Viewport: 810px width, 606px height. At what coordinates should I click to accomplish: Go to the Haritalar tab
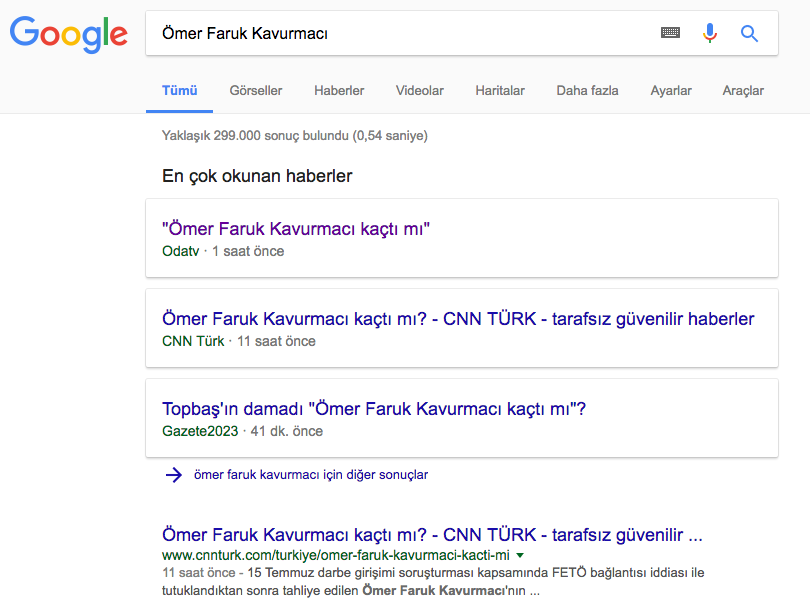(500, 91)
